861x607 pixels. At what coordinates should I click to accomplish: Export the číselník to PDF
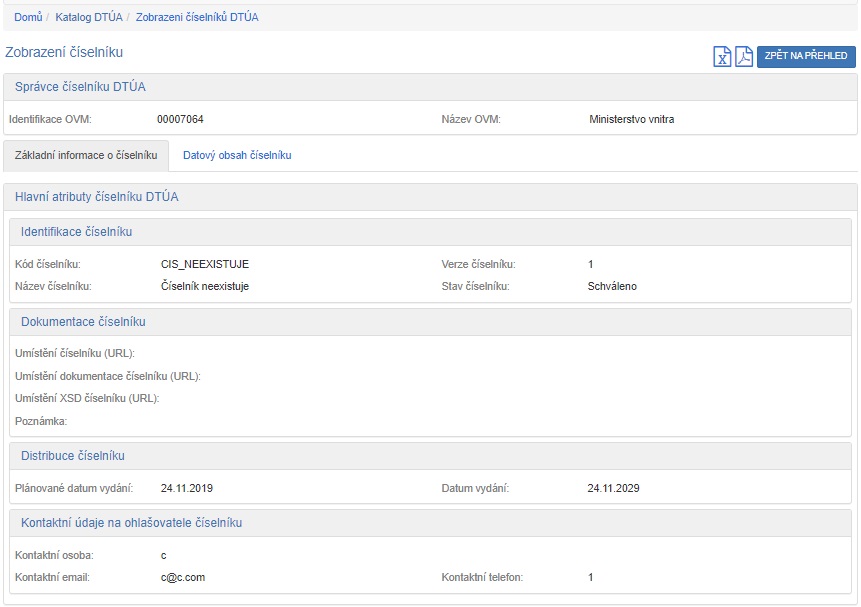(x=743, y=57)
